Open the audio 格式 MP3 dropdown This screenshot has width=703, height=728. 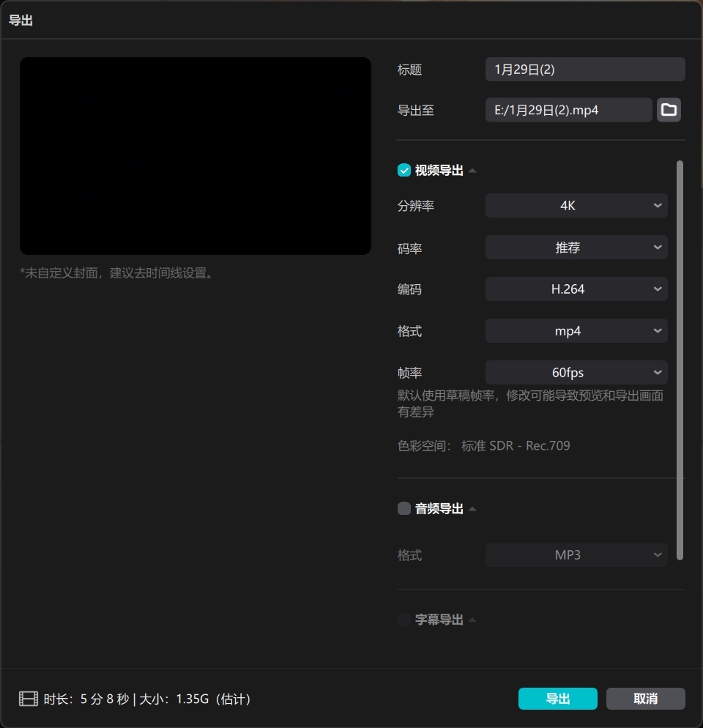(576, 554)
